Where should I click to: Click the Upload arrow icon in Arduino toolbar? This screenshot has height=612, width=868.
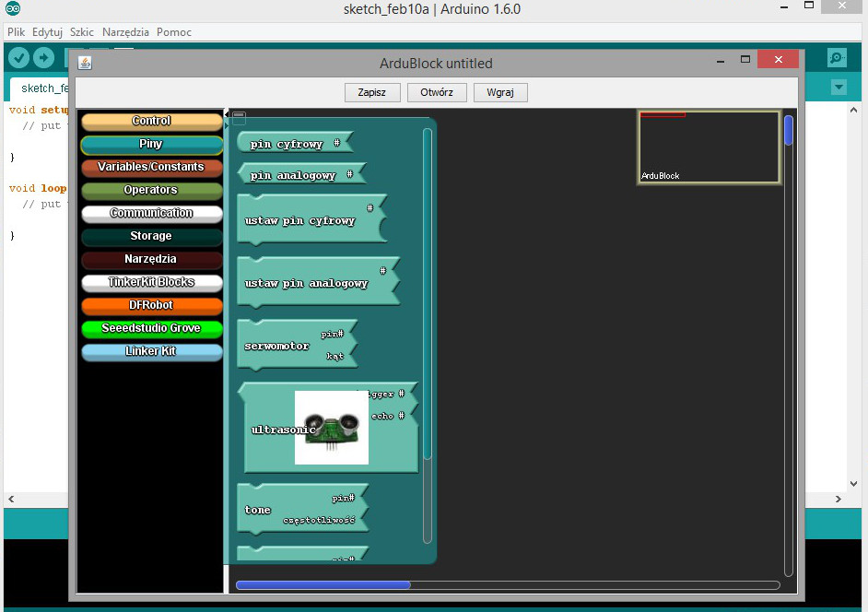pos(43,57)
